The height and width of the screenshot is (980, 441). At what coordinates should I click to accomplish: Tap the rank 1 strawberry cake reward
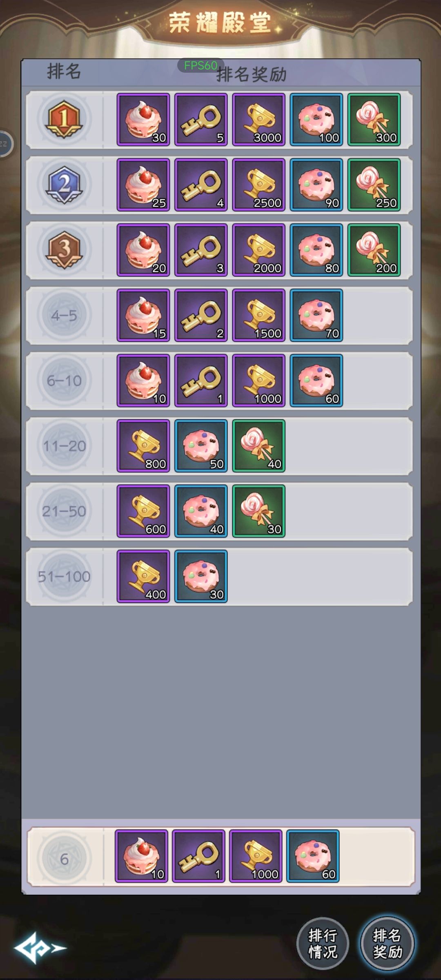(143, 120)
